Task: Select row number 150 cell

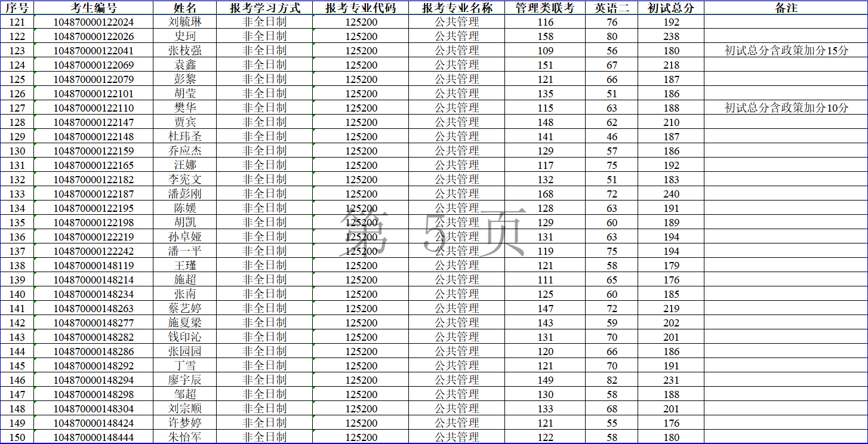Action: (17, 437)
